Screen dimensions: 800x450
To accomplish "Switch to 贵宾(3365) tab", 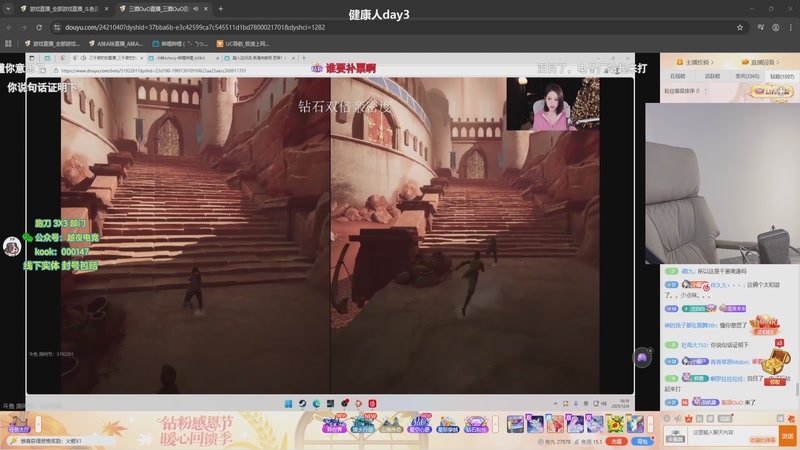I will (x=747, y=76).
